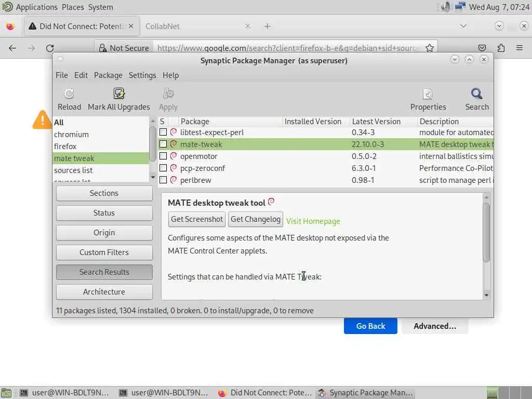
Task: Click the Firefox URL address field
Action: pos(288,48)
